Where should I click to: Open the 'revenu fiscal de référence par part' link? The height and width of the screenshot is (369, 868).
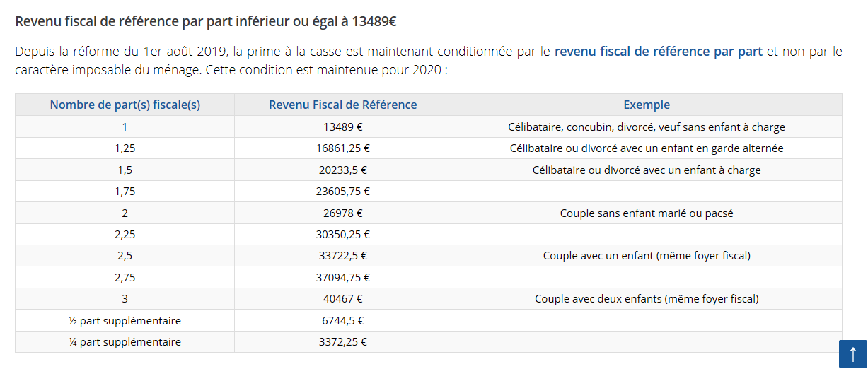(x=658, y=52)
